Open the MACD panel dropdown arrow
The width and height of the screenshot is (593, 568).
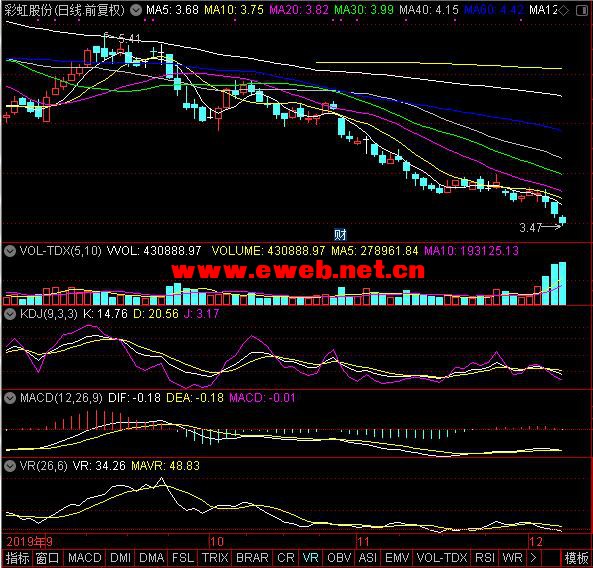click(x=9, y=398)
